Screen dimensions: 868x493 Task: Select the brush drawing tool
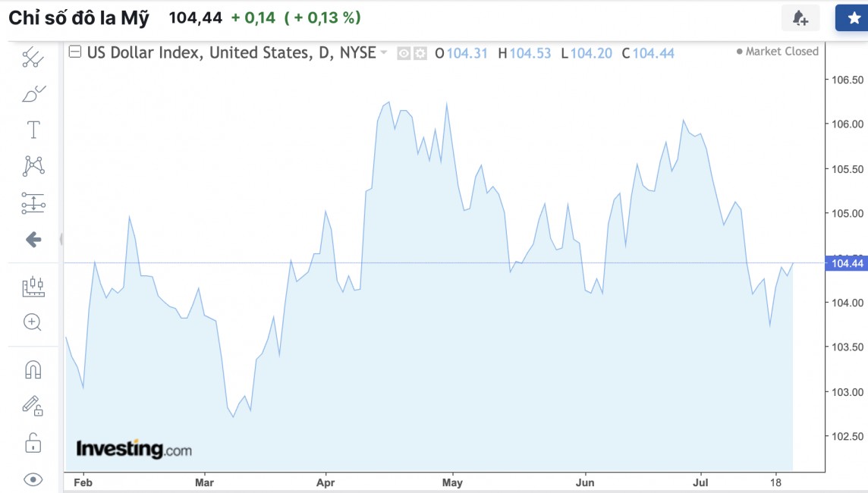pyautogui.click(x=33, y=93)
